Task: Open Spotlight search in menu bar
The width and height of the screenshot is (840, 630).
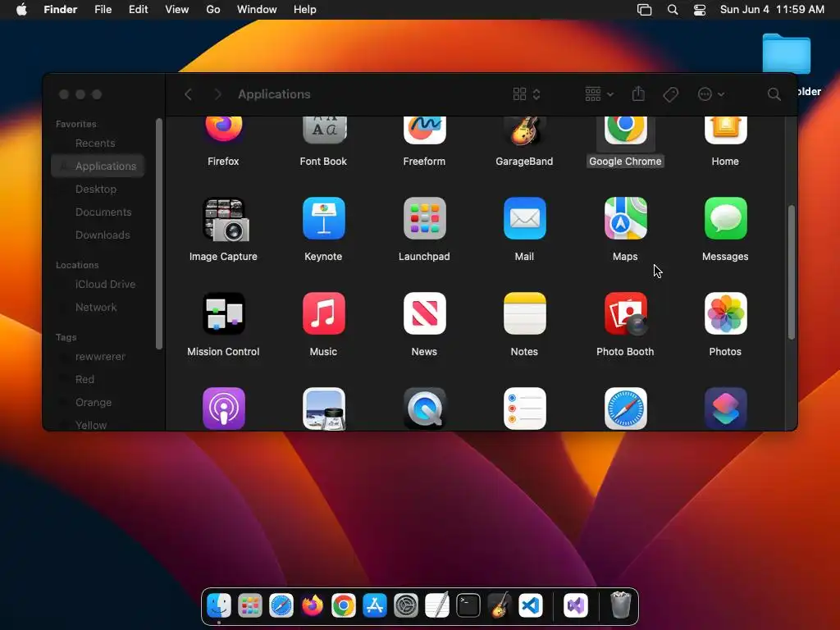Action: click(x=673, y=10)
